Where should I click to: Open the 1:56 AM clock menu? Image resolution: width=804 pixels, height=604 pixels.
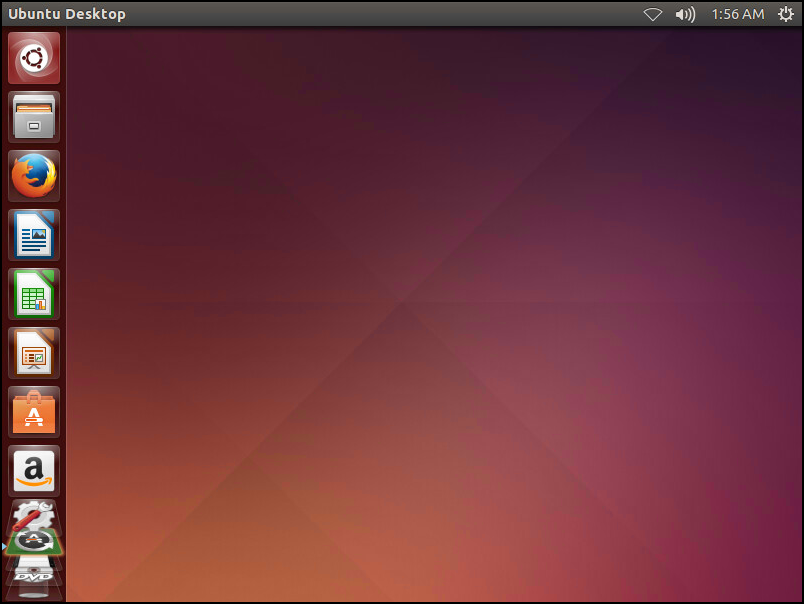click(738, 14)
